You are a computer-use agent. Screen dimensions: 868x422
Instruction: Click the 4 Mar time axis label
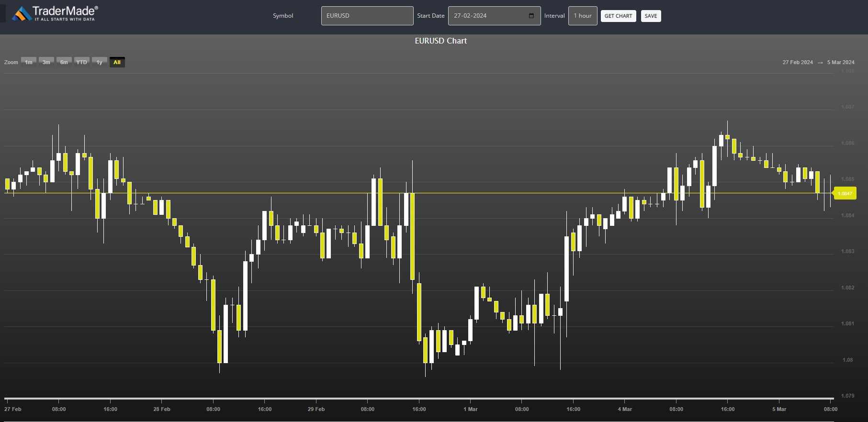tap(625, 409)
